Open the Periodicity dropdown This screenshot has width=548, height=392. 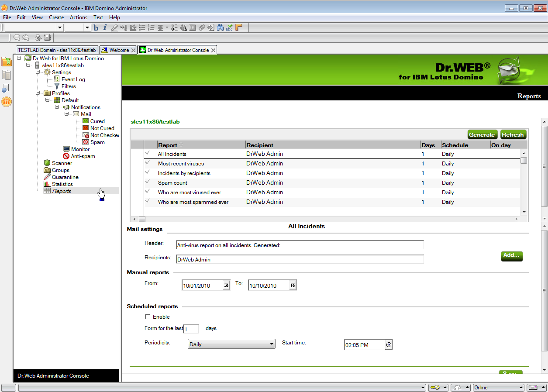(231, 344)
